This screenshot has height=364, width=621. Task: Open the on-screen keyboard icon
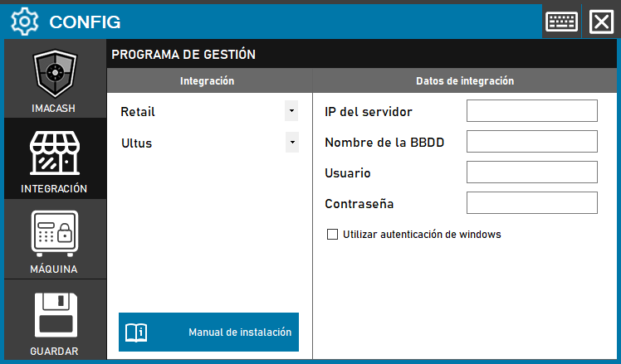562,21
